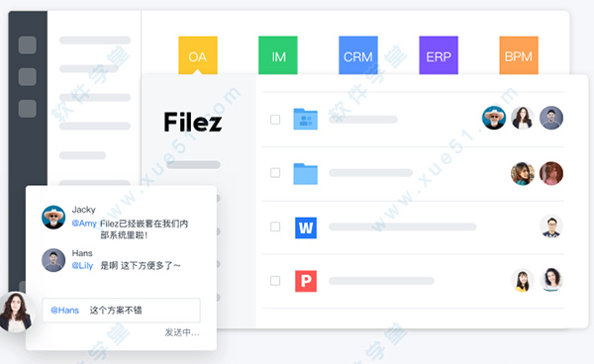
Task: Select the blue CRM app tile
Action: coord(358,55)
